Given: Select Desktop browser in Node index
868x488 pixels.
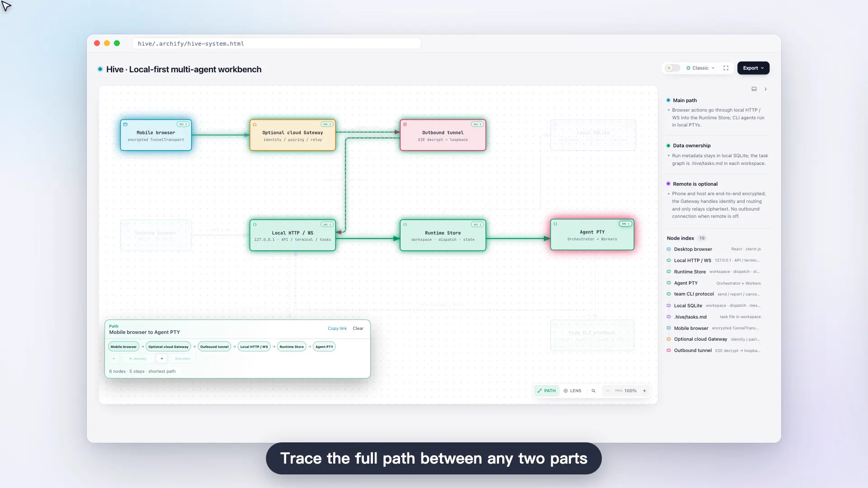Looking at the screenshot, I should pyautogui.click(x=714, y=249).
